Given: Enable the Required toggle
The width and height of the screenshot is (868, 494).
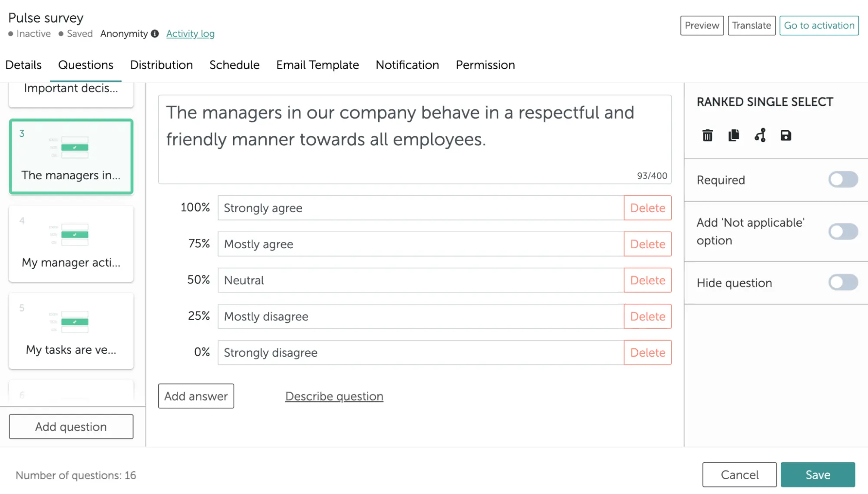Looking at the screenshot, I should click(842, 180).
